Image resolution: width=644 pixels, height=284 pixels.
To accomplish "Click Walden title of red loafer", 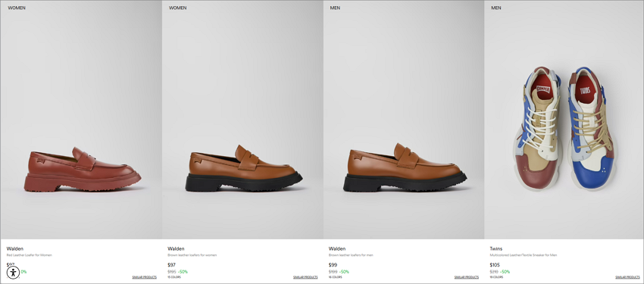I will [x=15, y=248].
